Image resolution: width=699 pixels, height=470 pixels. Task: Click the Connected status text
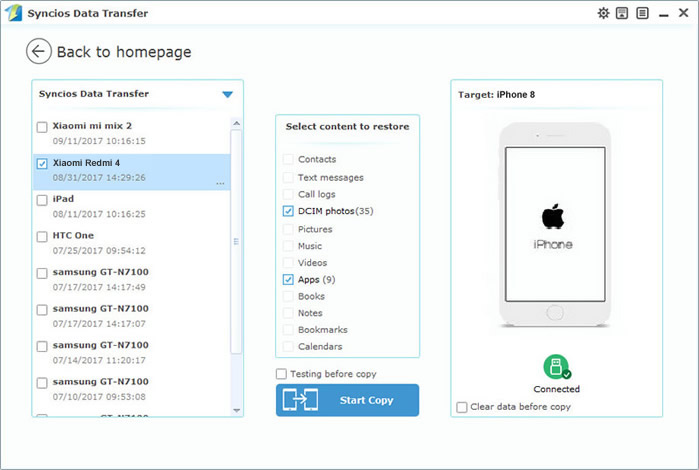(557, 389)
